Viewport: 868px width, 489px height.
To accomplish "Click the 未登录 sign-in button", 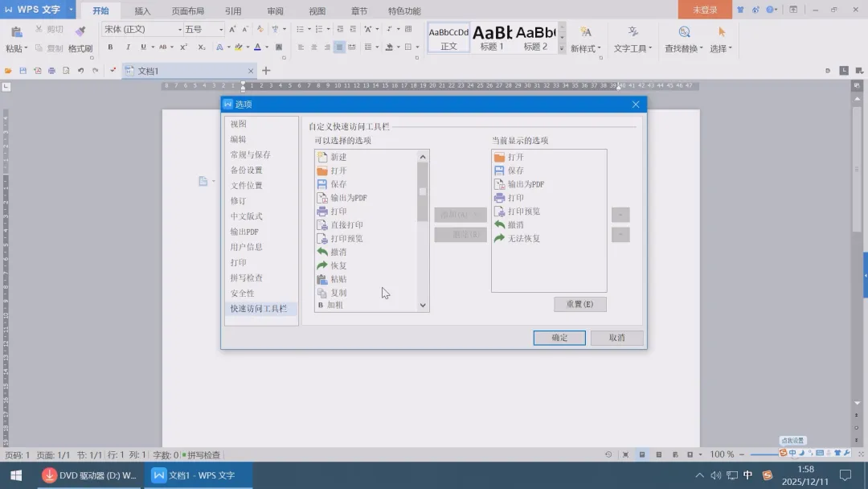I will click(x=705, y=10).
